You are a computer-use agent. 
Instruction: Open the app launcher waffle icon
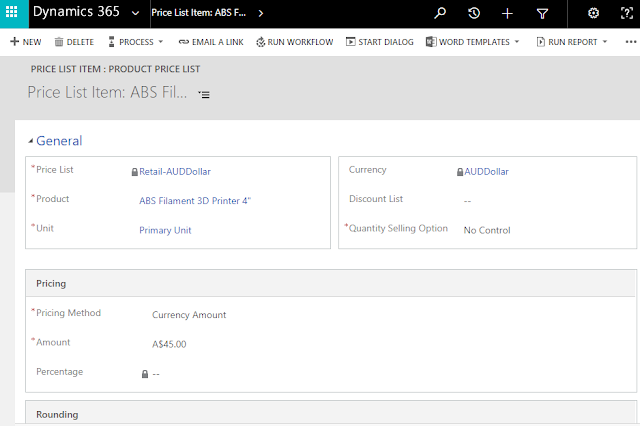click(x=13, y=13)
